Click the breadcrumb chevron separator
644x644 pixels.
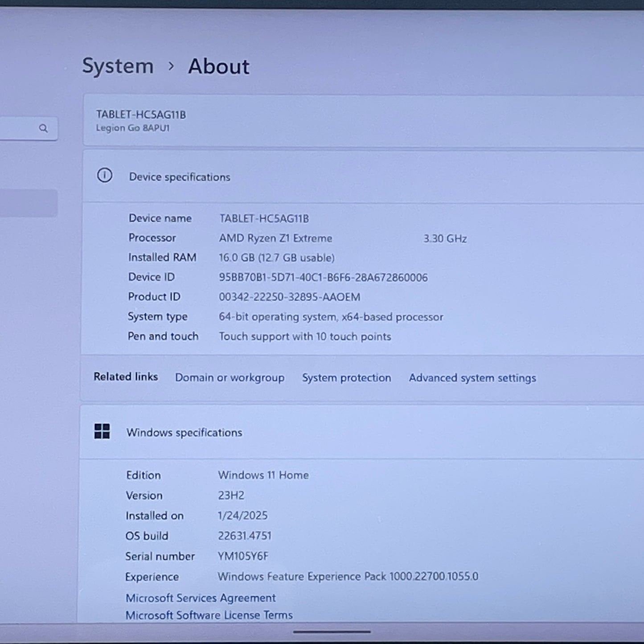(171, 66)
